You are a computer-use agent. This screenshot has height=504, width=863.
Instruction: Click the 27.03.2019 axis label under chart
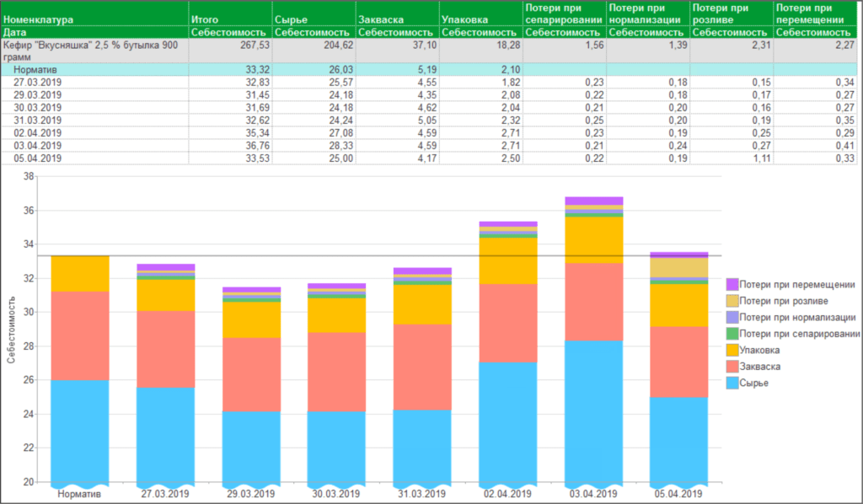(x=165, y=494)
